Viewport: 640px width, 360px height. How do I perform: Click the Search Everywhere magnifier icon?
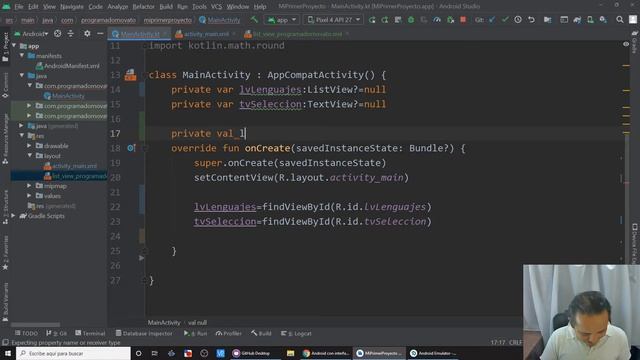pos(620,20)
